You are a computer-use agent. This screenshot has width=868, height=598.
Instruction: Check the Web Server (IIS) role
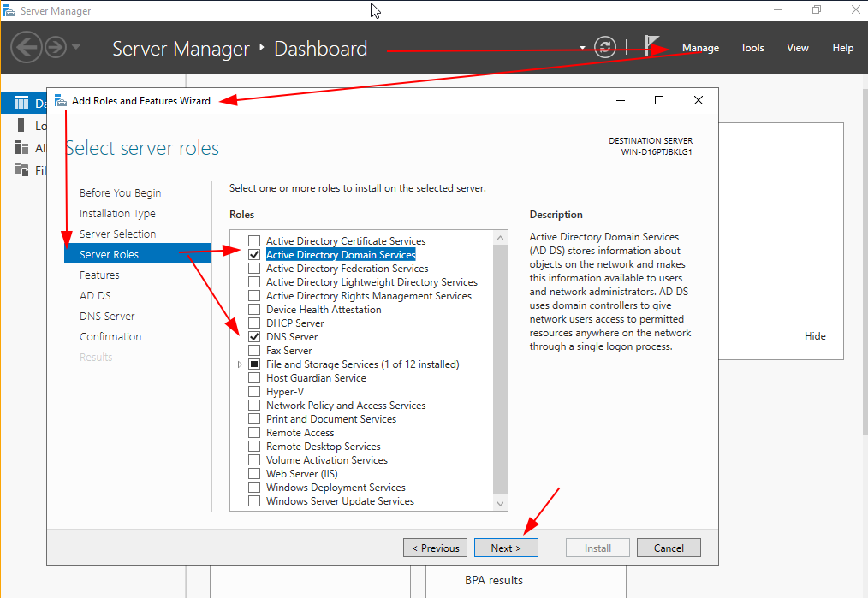[x=254, y=474]
